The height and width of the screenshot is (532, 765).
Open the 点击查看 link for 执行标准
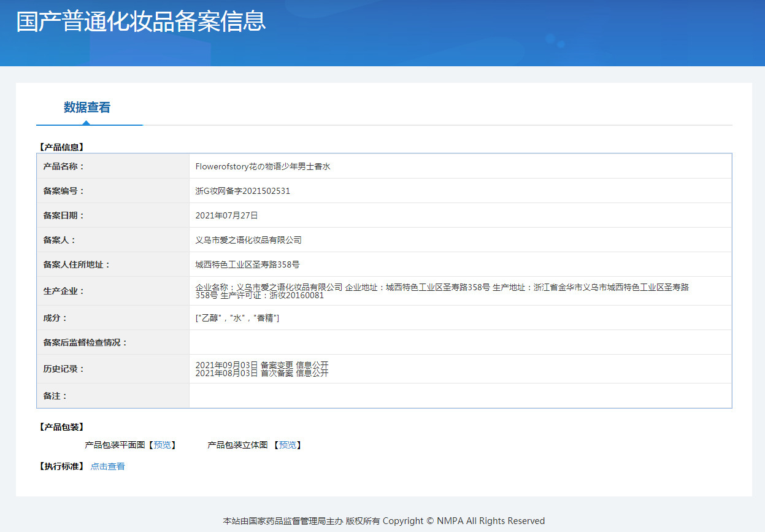coord(107,466)
